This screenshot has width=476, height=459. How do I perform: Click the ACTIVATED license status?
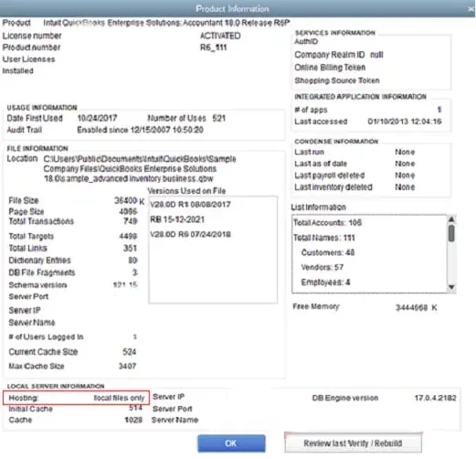point(220,36)
